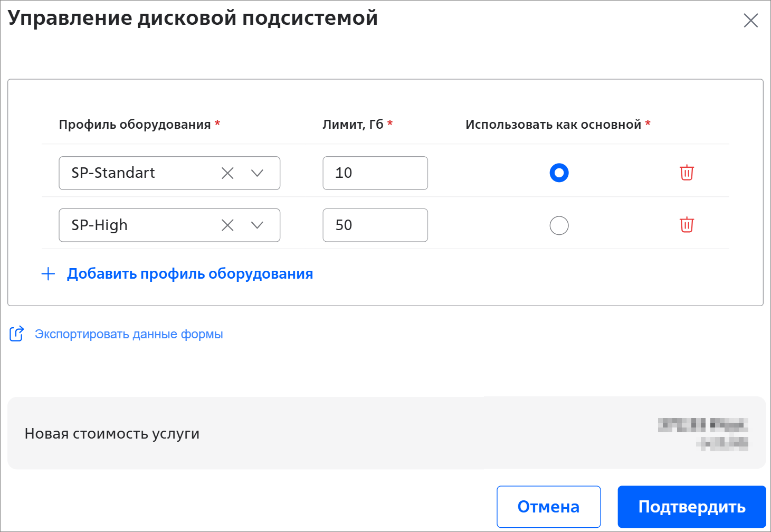The image size is (771, 532).
Task: Clear the SP-Standart profile selection
Action: (x=227, y=173)
